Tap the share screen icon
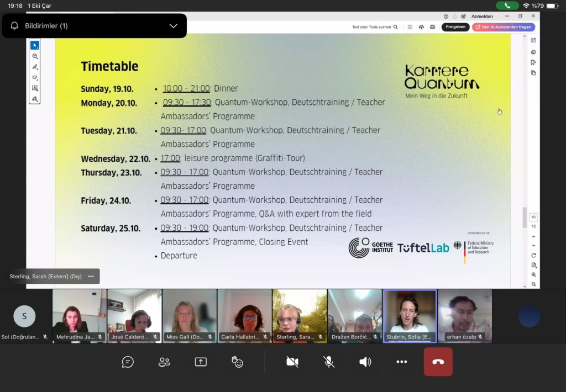Image resolution: width=566 pixels, height=392 pixels. tap(201, 362)
